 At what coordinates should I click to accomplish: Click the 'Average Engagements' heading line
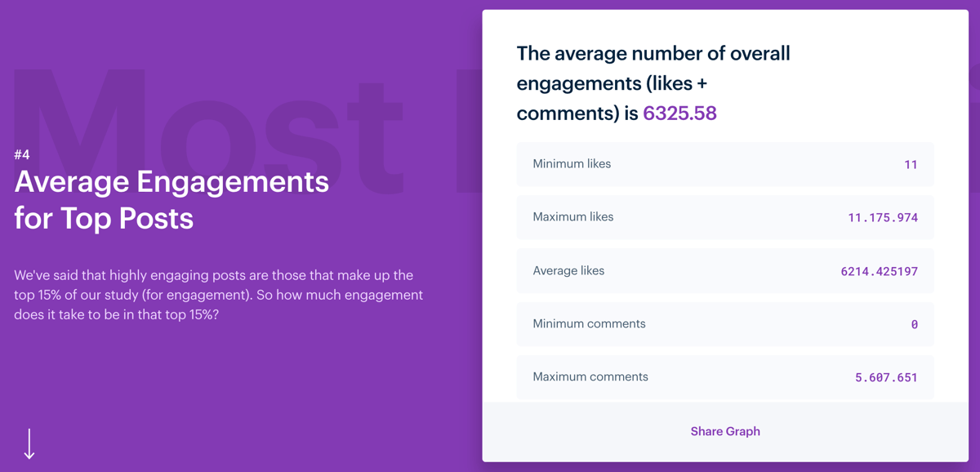click(171, 181)
